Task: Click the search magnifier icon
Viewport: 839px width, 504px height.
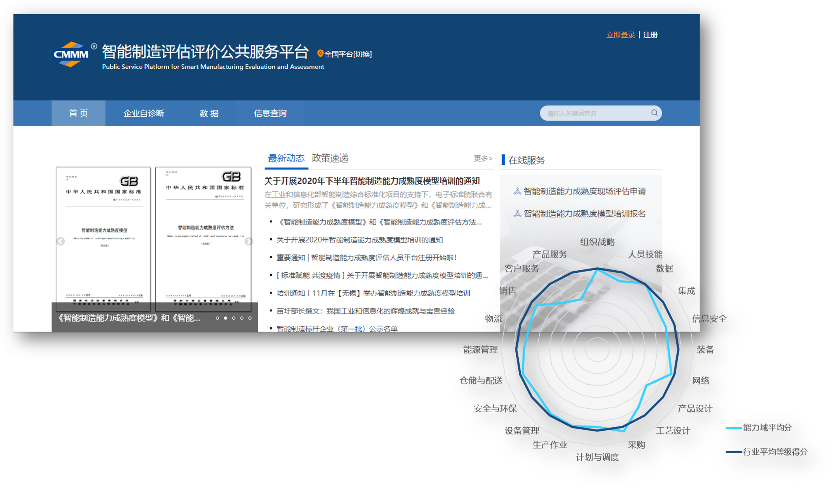Action: coord(654,113)
